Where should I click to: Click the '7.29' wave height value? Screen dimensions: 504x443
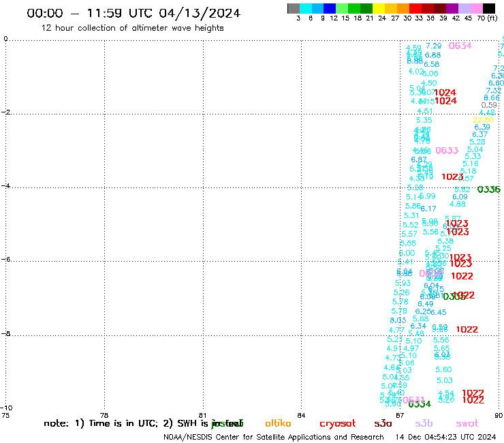434,46
